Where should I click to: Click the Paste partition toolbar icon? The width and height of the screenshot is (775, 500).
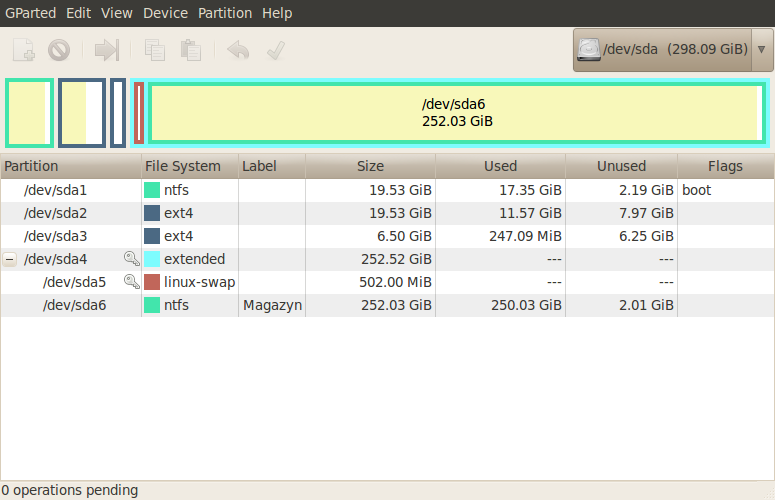point(191,50)
